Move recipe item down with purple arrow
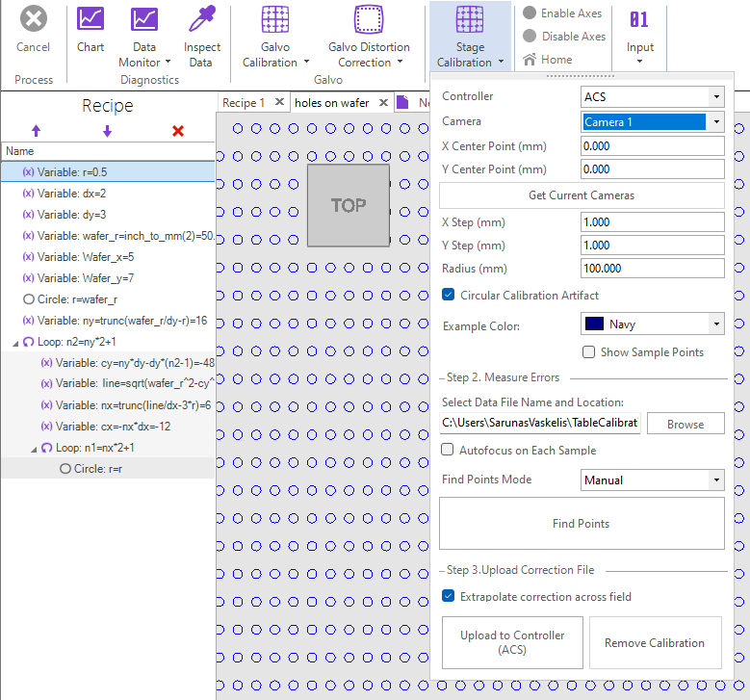Image resolution: width=750 pixels, height=700 pixels. [107, 131]
